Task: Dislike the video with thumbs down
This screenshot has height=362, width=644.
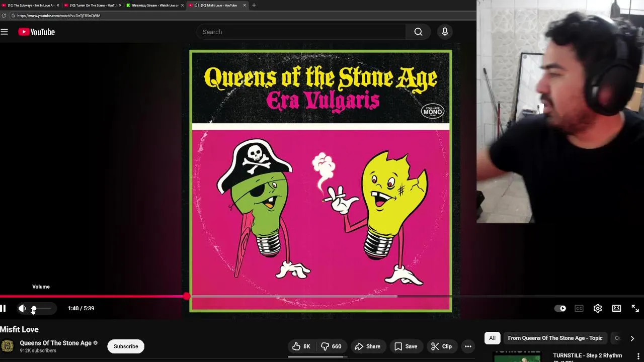Action: coord(332,346)
